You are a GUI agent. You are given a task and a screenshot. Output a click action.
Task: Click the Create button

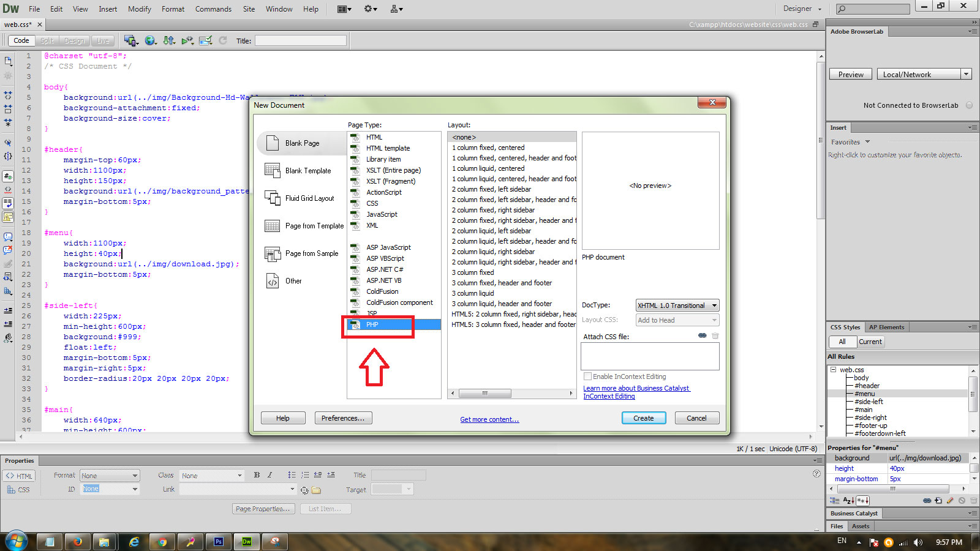(x=643, y=418)
